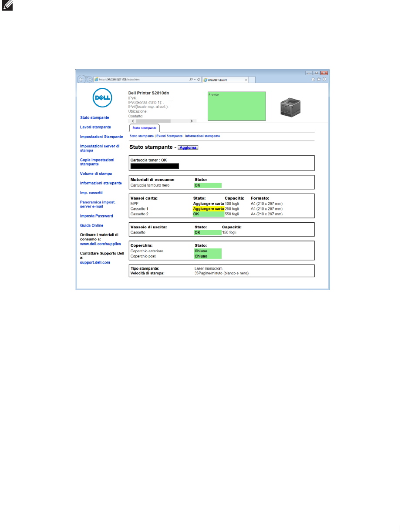Viewport: 418px width, 532px height.
Task: Click the black toner level bar
Action: coord(155,166)
